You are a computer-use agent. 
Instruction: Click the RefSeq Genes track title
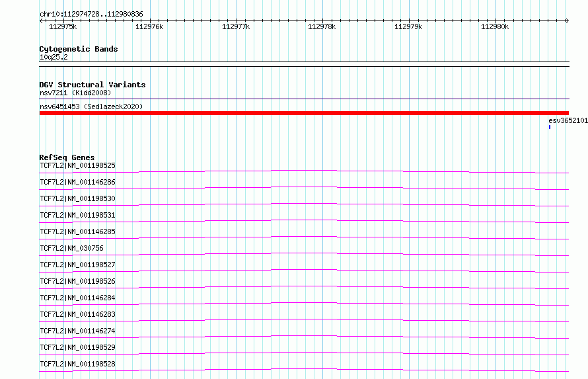[67, 157]
